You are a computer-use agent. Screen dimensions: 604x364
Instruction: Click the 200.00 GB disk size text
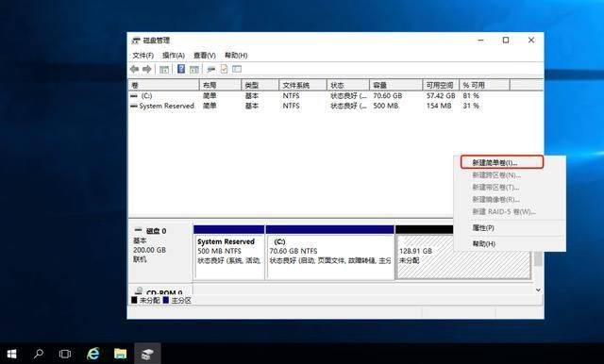149,250
